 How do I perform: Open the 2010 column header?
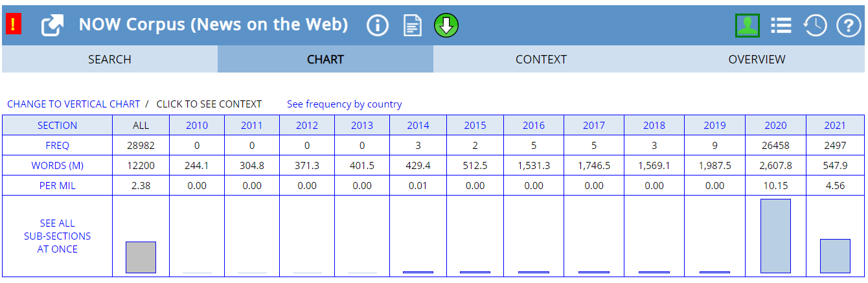click(197, 126)
